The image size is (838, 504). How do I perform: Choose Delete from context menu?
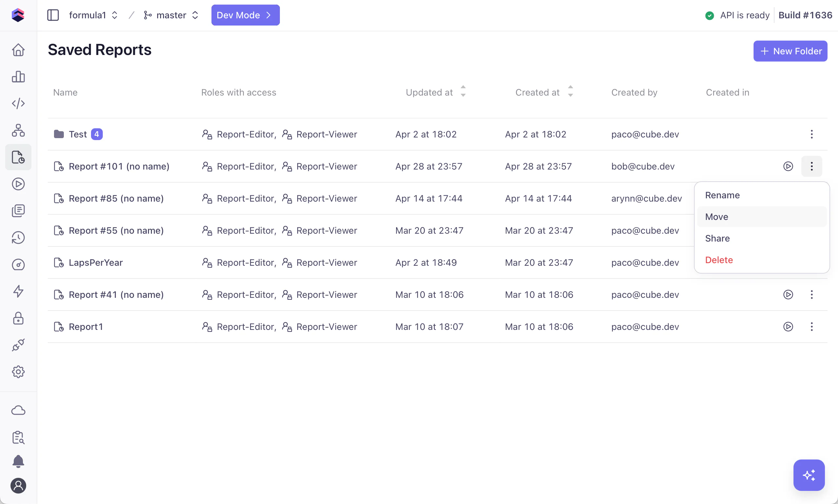[x=719, y=260]
